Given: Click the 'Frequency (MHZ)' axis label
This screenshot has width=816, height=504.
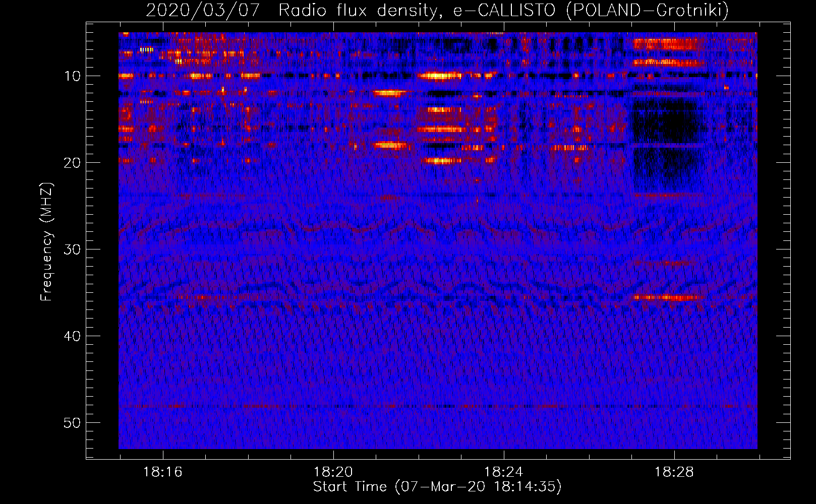Looking at the screenshot, I should (46, 242).
